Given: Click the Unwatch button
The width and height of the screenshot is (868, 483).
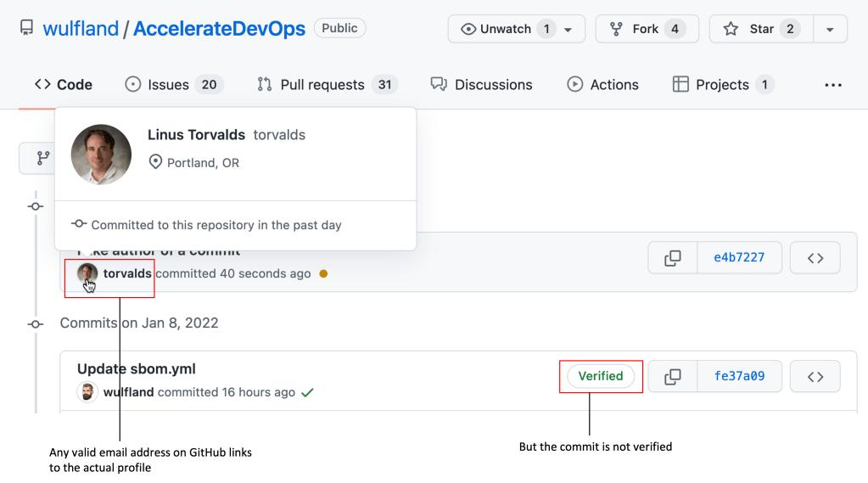Looking at the screenshot, I should [x=505, y=29].
